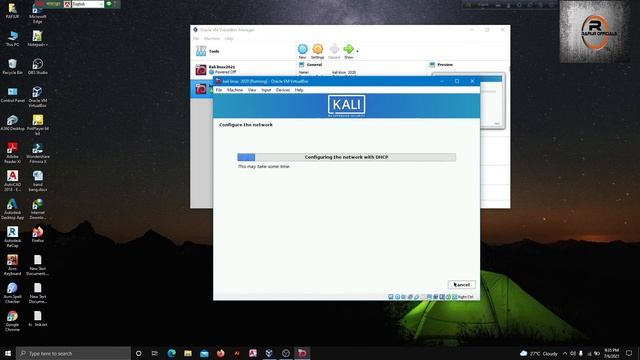Open the Input menu in the running VM window
640x360 pixels.
[266, 90]
